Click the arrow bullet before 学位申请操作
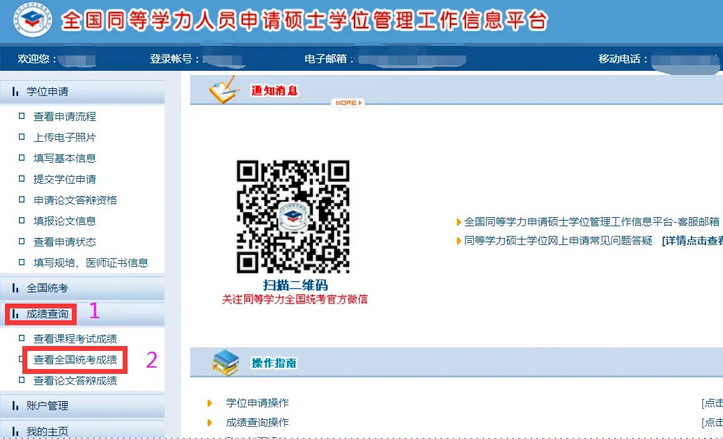Image resolution: width=723 pixels, height=439 pixels. (x=210, y=403)
